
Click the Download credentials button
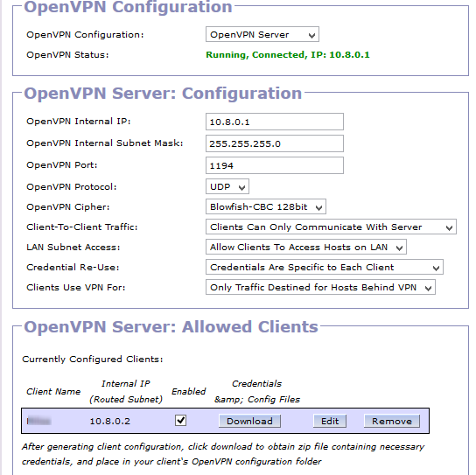coord(249,421)
